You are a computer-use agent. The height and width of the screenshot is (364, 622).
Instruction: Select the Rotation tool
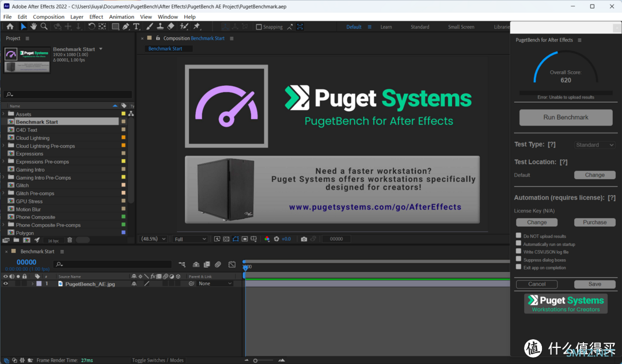[92, 26]
